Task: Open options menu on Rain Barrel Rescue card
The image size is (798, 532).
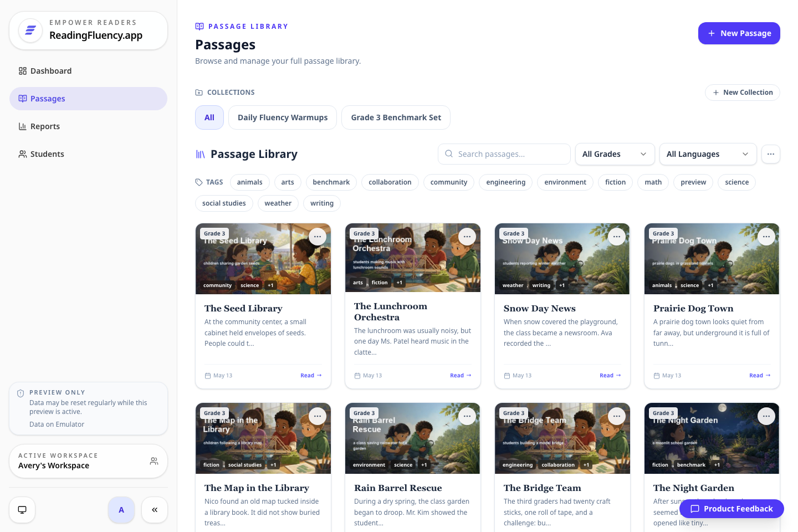Action: click(x=467, y=416)
